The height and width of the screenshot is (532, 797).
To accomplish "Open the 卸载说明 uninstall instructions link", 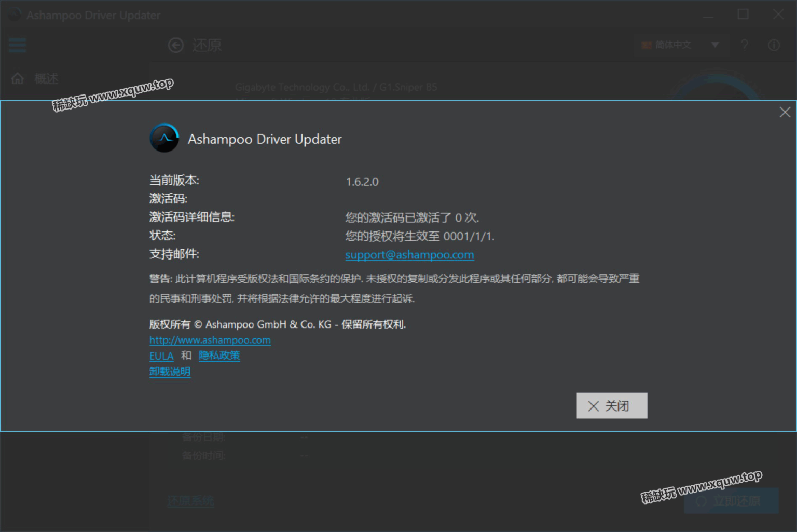I will click(170, 372).
